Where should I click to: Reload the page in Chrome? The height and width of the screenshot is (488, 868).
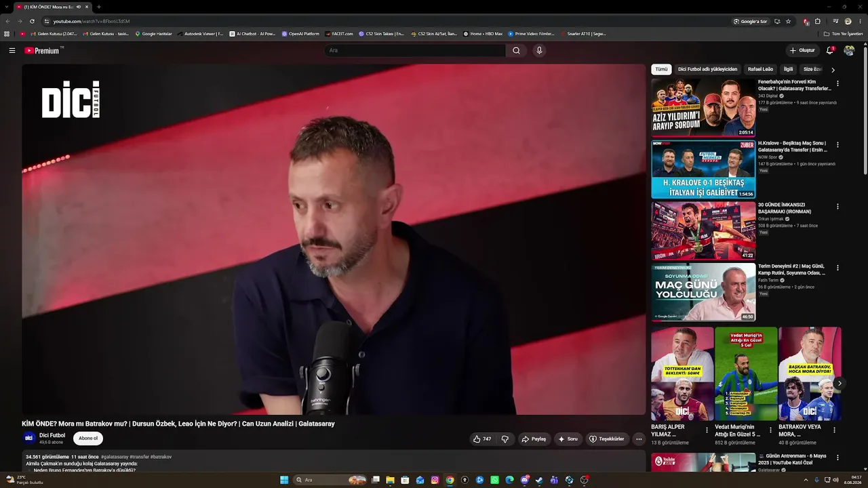click(x=32, y=21)
